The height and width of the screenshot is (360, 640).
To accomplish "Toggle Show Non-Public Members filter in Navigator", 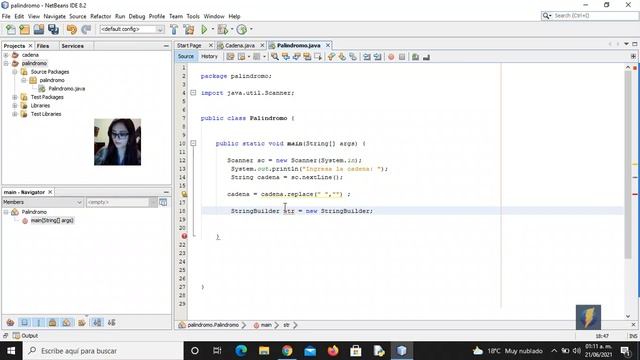I will coord(53,322).
